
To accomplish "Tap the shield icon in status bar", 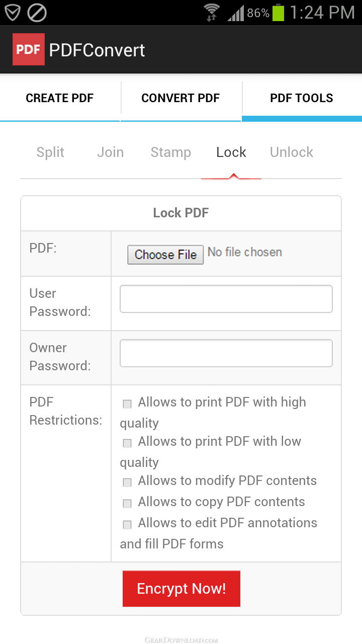I will click(x=13, y=13).
